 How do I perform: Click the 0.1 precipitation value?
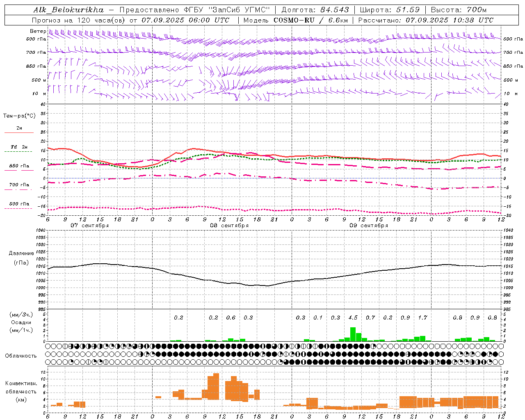(318, 317)
